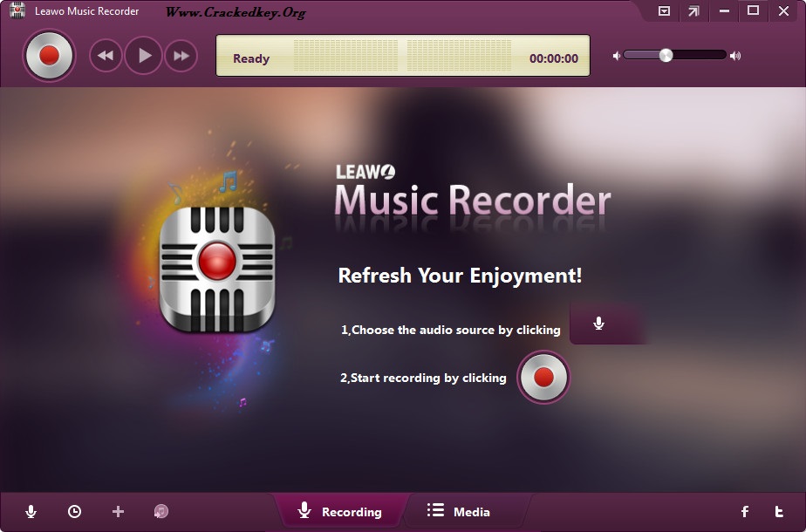Image resolution: width=806 pixels, height=532 pixels.
Task: Start recording with the top-left red record button
Action: pos(49,56)
